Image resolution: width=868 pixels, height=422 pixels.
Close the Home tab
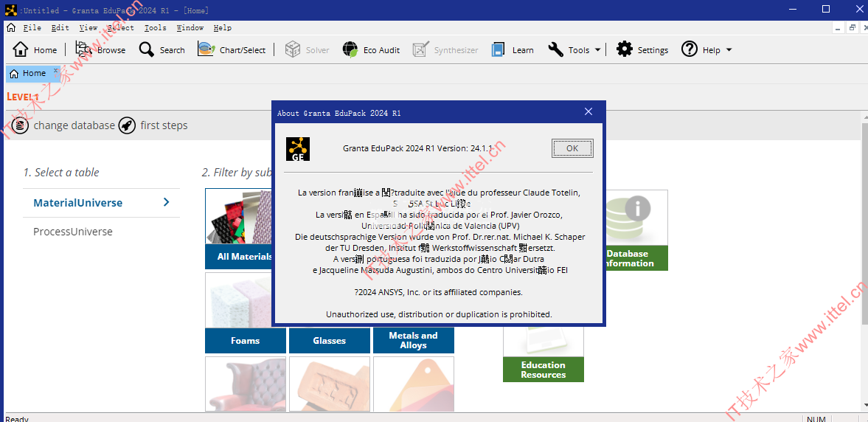55,70
